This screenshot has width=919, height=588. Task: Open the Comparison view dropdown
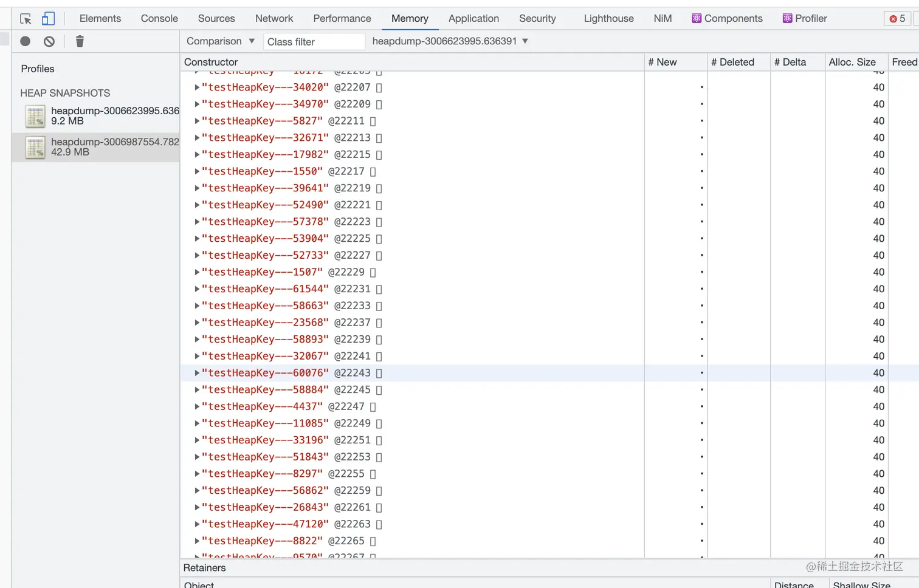[220, 41]
